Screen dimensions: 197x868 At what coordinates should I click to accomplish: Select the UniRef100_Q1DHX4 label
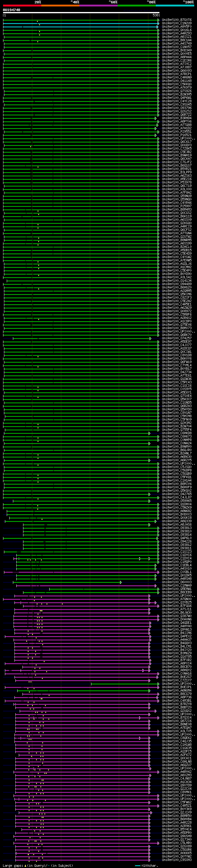(177, 504)
